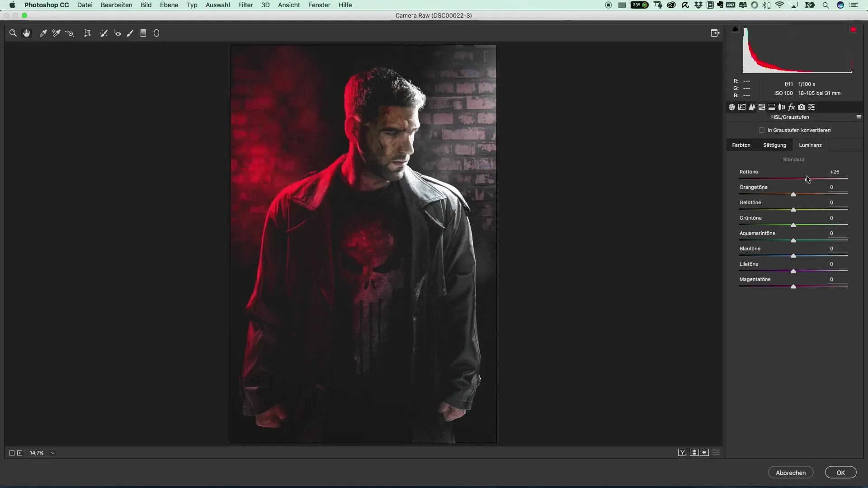The width and height of the screenshot is (868, 488).
Task: Toggle highlight clipping warning
Action: (x=853, y=29)
